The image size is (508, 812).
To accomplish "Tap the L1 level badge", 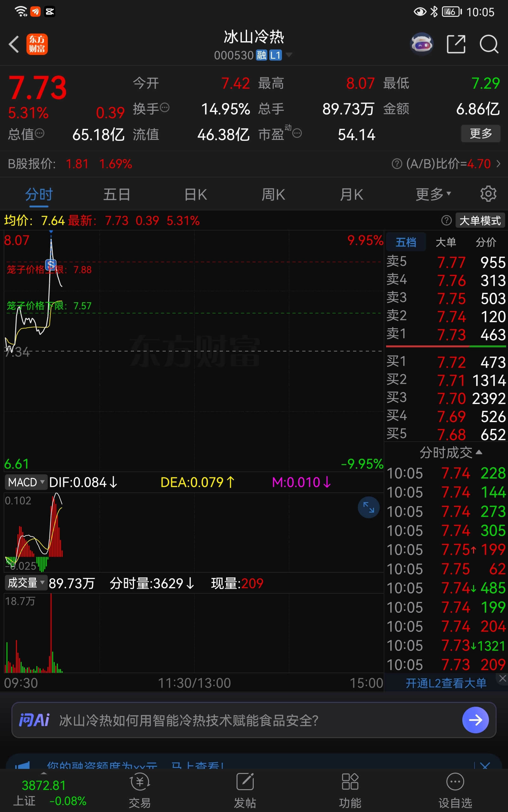I will (275, 55).
